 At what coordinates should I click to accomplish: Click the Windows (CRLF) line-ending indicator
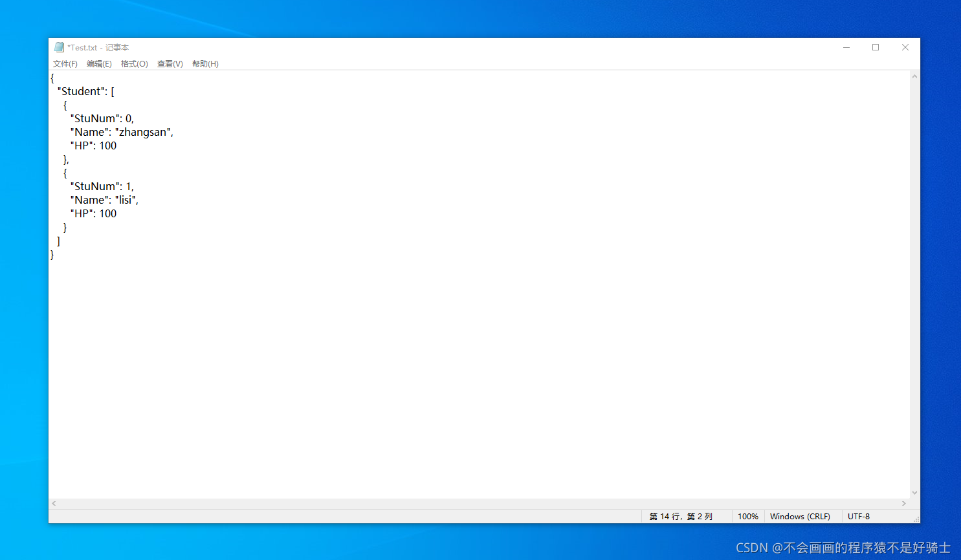tap(802, 516)
